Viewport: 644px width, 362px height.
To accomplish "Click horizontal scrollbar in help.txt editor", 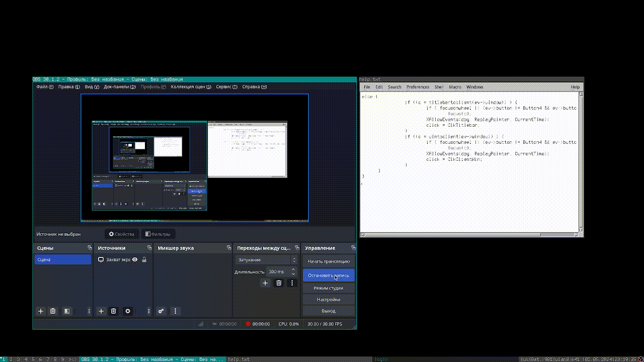I will pyautogui.click(x=468, y=234).
